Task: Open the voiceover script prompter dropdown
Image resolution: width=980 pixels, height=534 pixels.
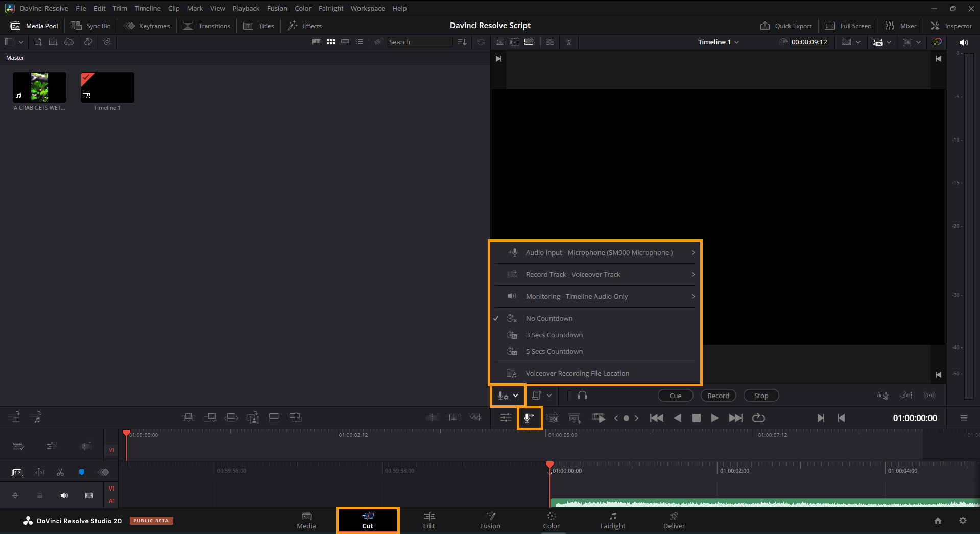Action: pos(542,396)
